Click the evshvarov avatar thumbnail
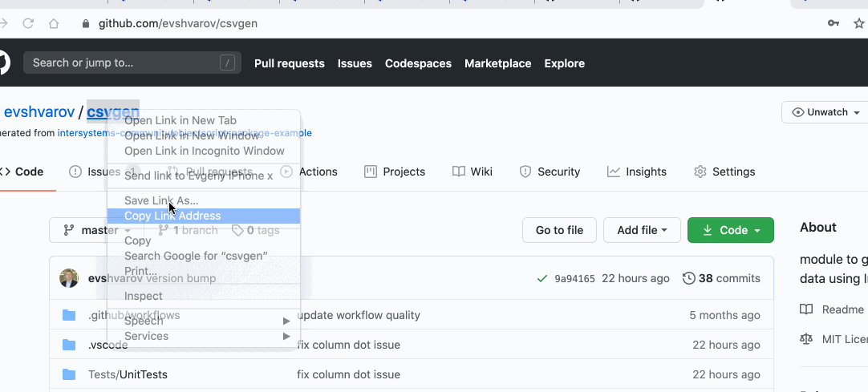The height and width of the screenshot is (392, 868). pos(69,278)
